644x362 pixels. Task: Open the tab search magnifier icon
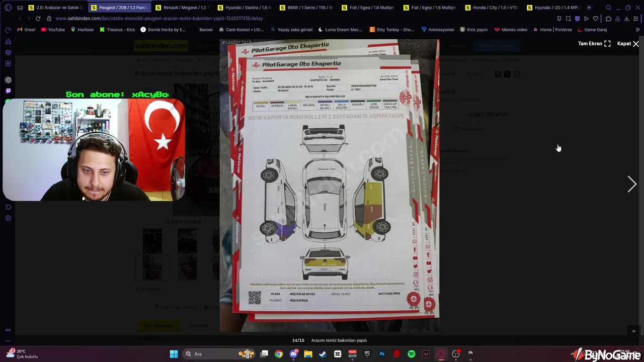coord(608,8)
